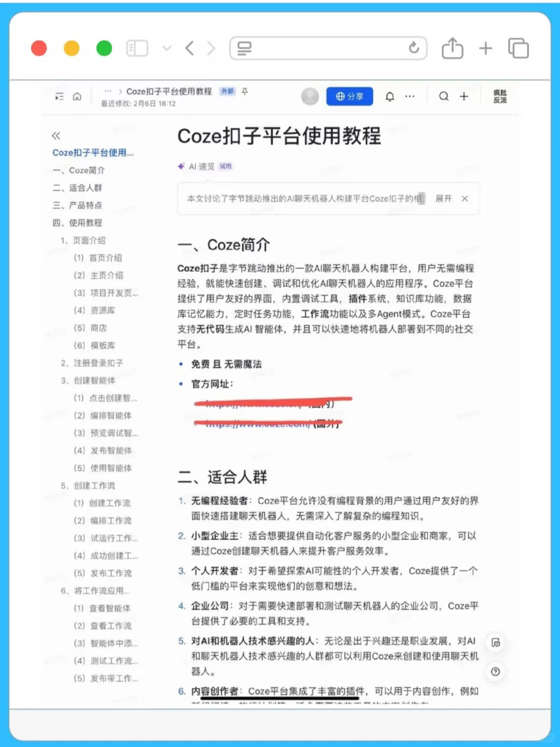Select (1) 查看智能体 outline item
The image size is (560, 747).
coord(102,608)
